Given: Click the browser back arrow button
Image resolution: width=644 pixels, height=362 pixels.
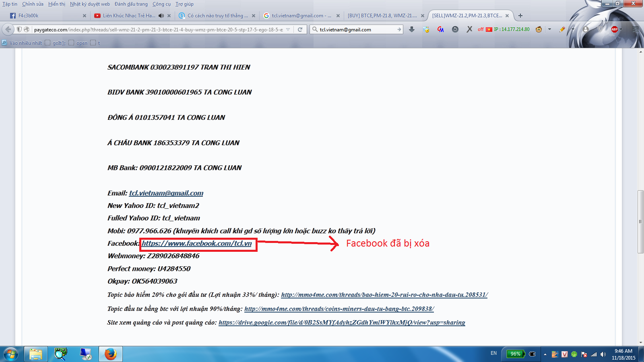Looking at the screenshot, I should pyautogui.click(x=8, y=29).
